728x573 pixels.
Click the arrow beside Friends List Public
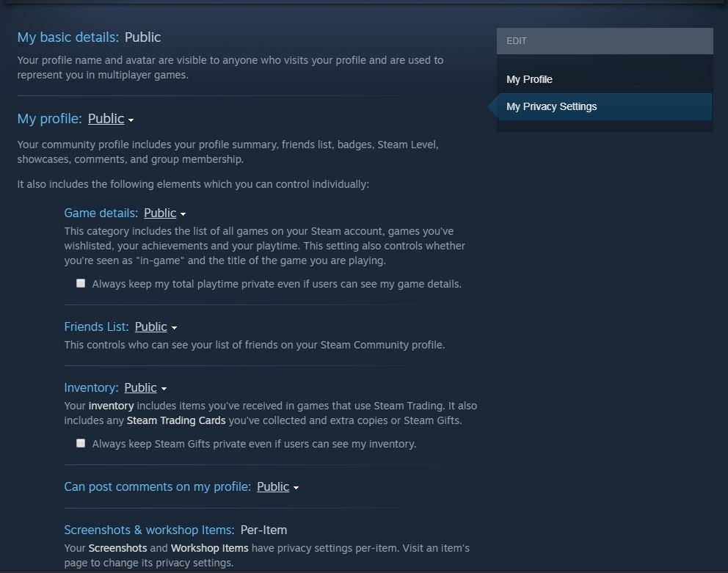[174, 328]
